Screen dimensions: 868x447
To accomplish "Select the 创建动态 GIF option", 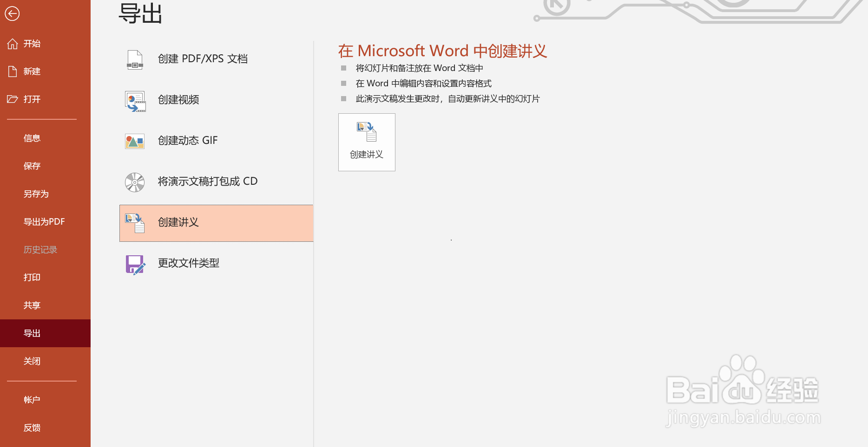I will click(216, 141).
